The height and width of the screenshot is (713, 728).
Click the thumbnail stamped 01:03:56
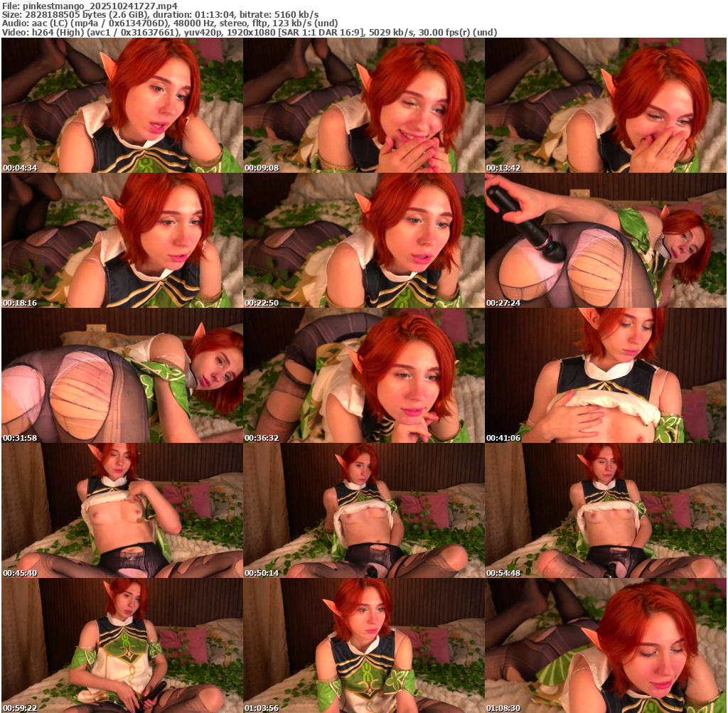click(x=363, y=645)
